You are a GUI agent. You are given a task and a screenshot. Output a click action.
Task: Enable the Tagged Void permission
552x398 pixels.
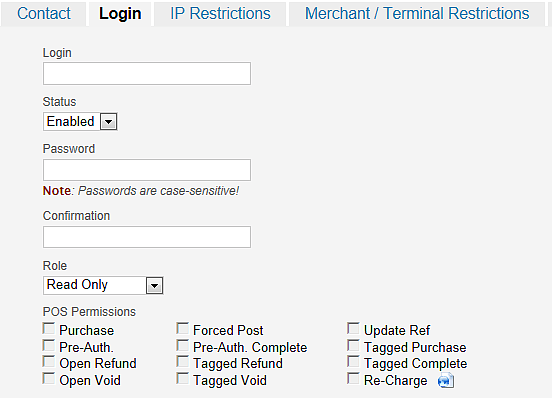tap(182, 378)
